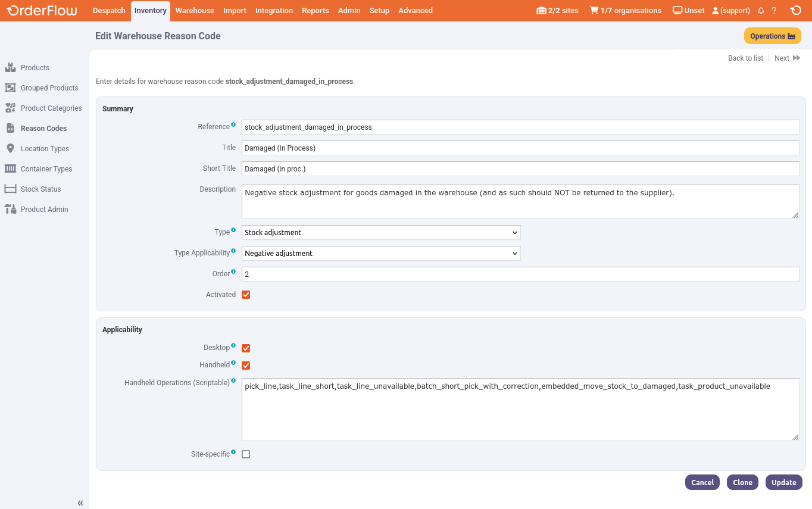Screen dimensions: 812x509
Task: Click into the Short Title field
Action: coord(520,169)
